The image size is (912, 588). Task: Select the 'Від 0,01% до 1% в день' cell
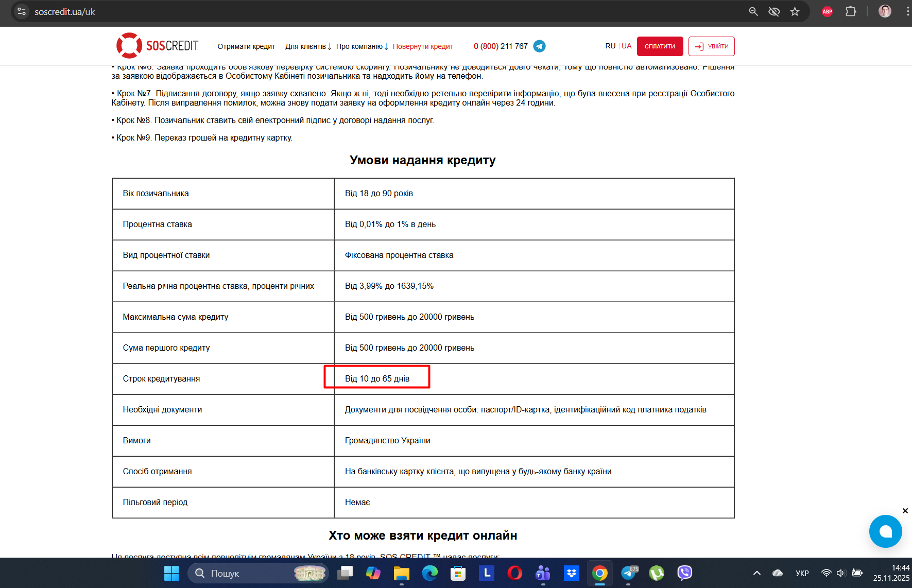tap(534, 224)
